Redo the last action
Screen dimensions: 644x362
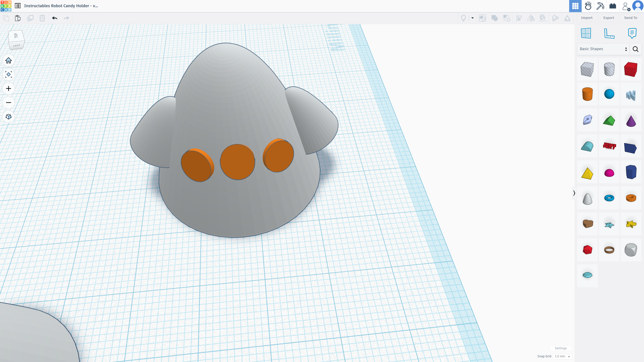coord(66,18)
